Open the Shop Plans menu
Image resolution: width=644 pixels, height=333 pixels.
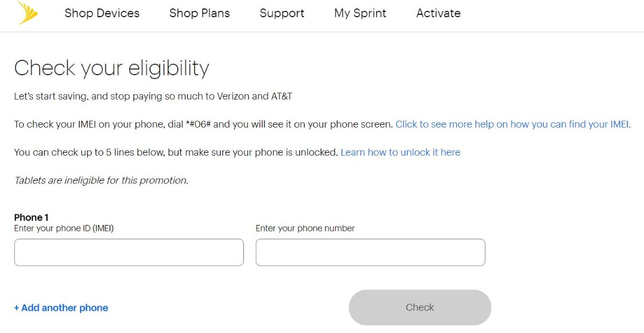tap(199, 13)
